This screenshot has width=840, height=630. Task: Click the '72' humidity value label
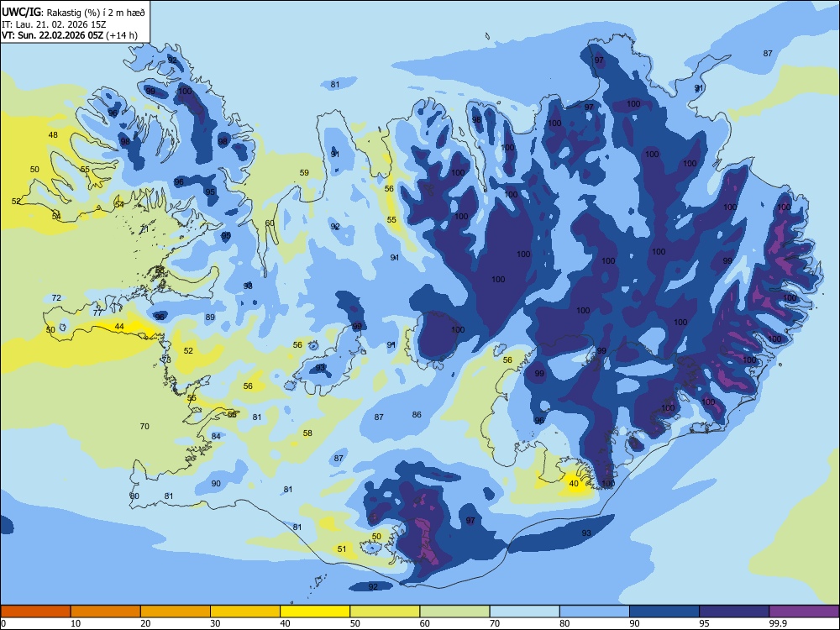pos(56,298)
